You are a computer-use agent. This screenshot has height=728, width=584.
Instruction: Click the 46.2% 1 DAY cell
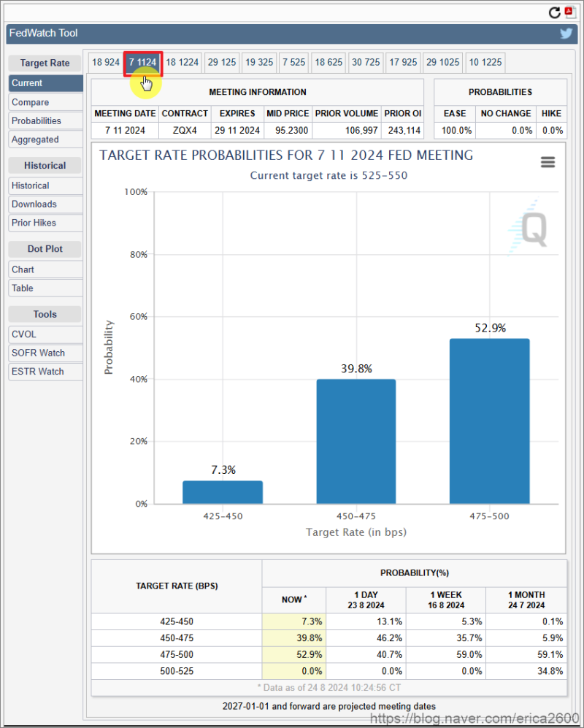click(366, 638)
